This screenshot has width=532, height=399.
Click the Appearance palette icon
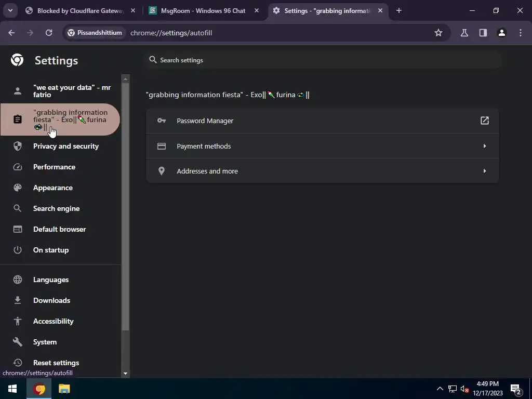point(18,188)
